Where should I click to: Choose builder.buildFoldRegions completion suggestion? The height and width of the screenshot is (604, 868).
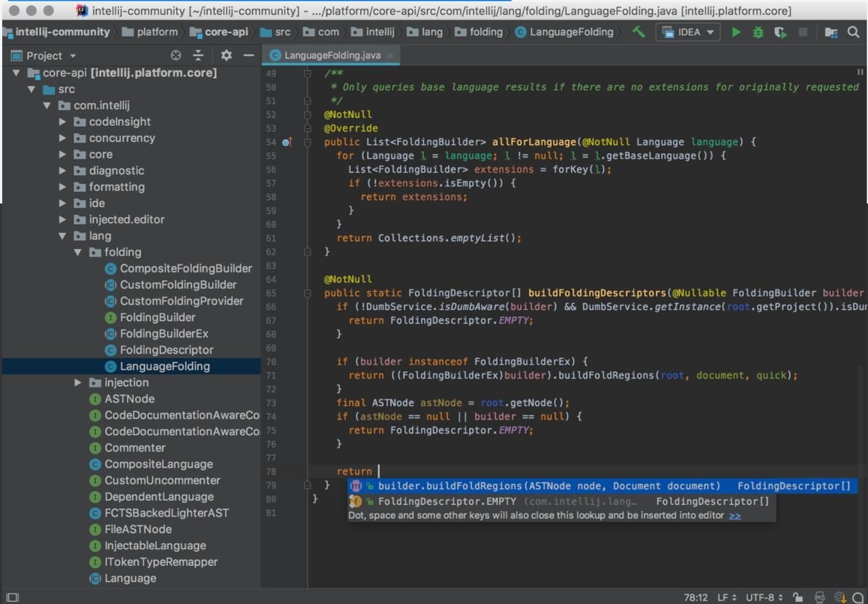coord(549,486)
